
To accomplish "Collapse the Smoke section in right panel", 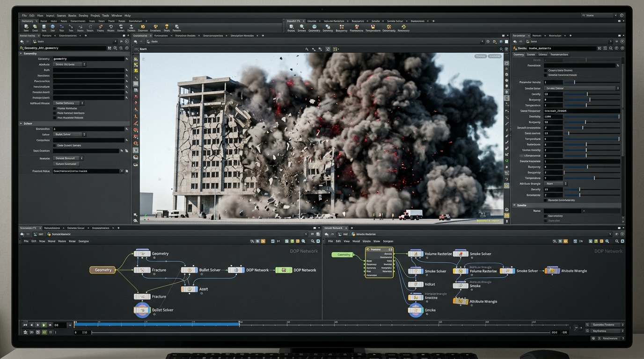I will coord(514,205).
